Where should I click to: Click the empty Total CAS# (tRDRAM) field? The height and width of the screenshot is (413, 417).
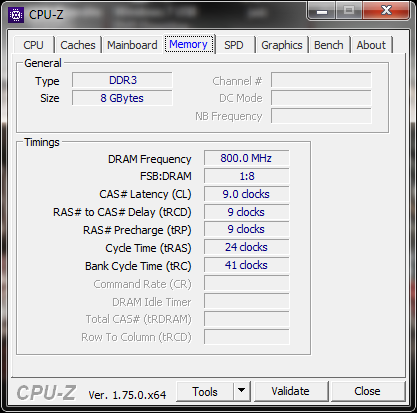tap(246, 319)
